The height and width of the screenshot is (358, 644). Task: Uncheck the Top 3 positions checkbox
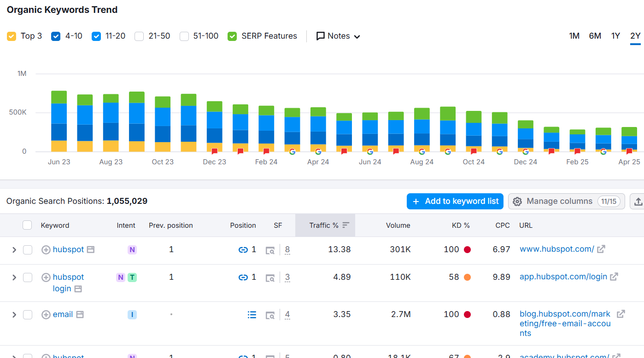pyautogui.click(x=12, y=36)
